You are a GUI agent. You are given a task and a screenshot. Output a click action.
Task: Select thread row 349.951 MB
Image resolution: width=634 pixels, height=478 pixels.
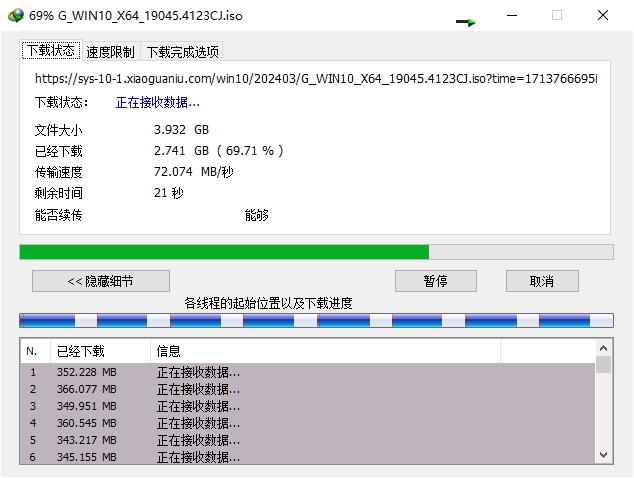click(x=308, y=406)
